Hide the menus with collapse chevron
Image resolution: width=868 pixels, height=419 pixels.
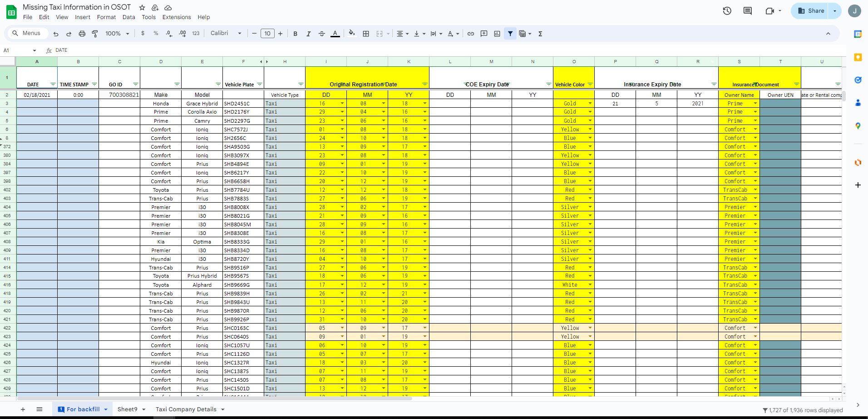pyautogui.click(x=828, y=34)
